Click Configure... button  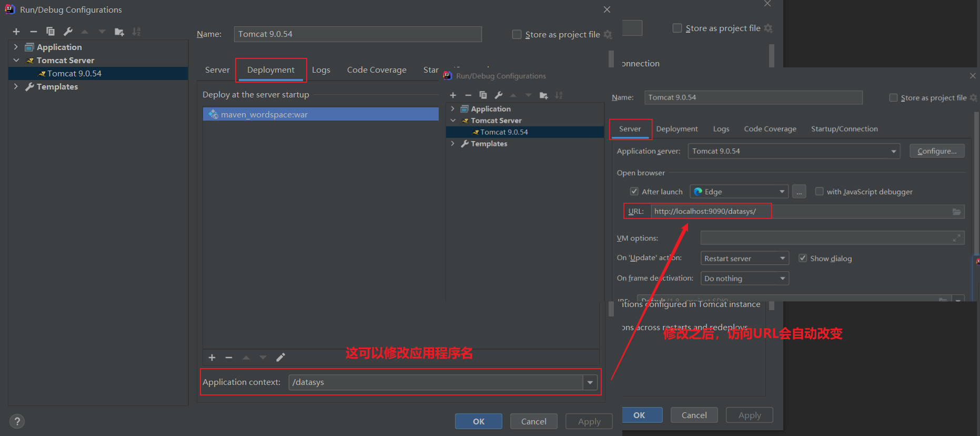[x=937, y=151]
